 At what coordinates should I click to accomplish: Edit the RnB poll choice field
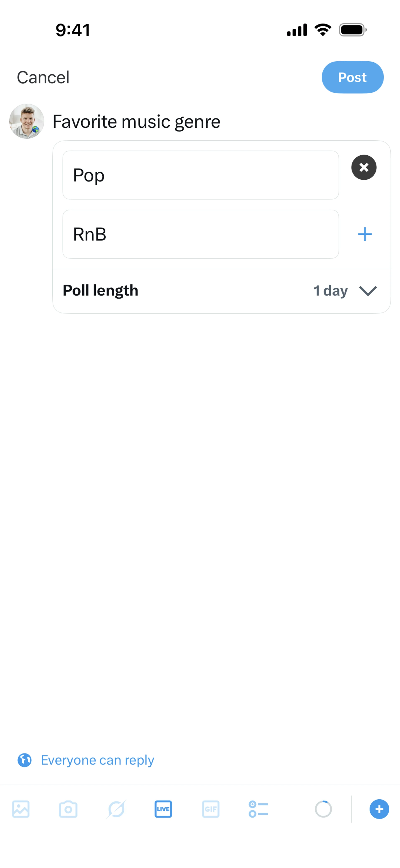pyautogui.click(x=201, y=234)
